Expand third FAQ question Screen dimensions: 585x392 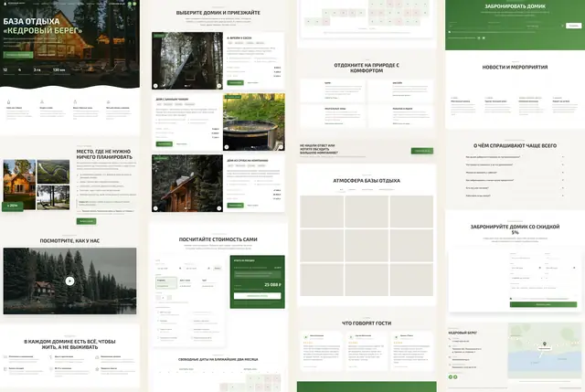tap(515, 173)
